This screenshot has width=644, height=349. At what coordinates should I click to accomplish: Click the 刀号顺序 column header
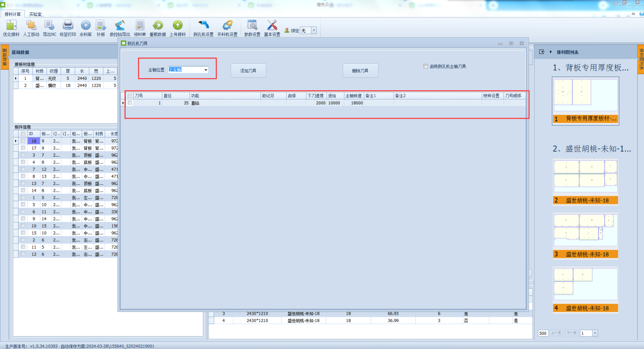click(x=514, y=96)
